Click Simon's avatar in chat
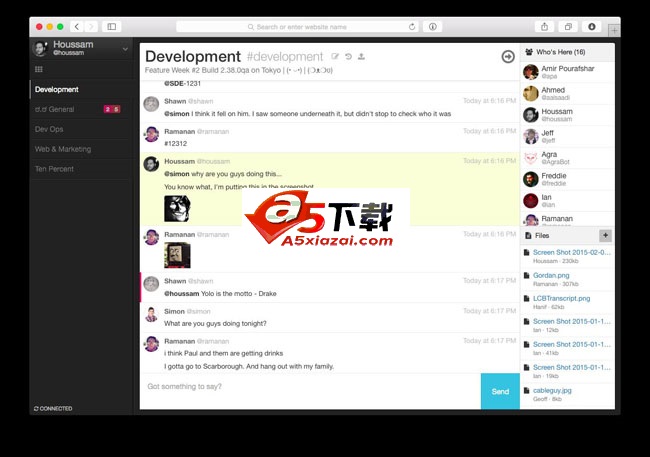This screenshot has width=650, height=457. click(151, 314)
